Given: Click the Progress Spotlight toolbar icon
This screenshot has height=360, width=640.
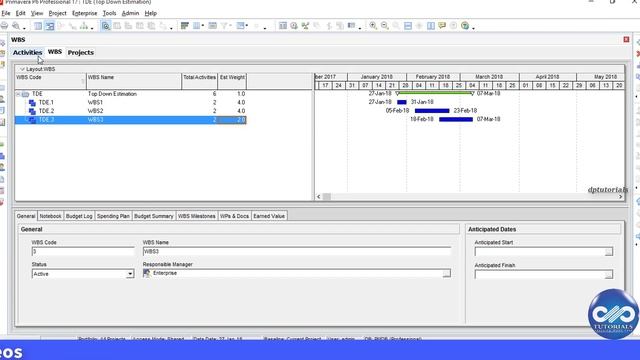Looking at the screenshot, I should click(x=351, y=26).
